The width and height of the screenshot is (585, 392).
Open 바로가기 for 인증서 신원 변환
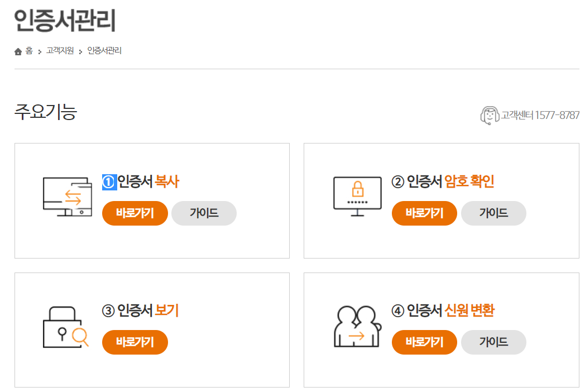(x=424, y=342)
